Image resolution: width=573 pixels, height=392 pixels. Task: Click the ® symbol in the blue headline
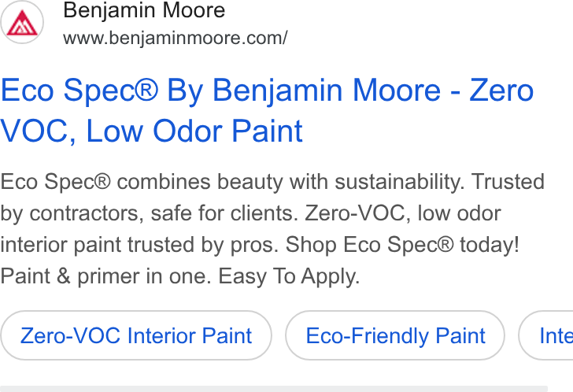(146, 90)
